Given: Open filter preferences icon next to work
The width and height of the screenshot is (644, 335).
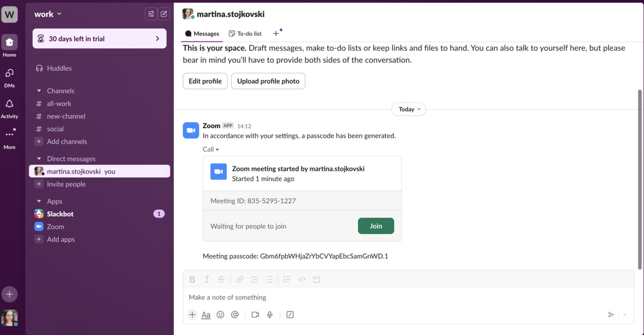Looking at the screenshot, I should [151, 14].
